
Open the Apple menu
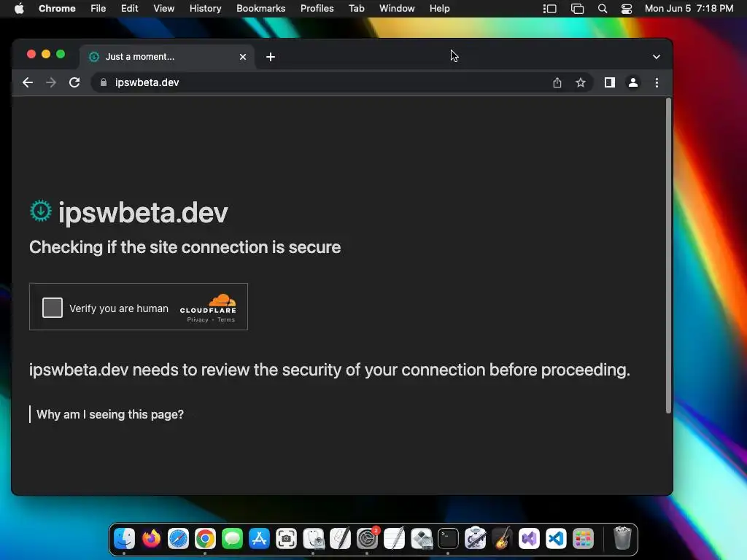pyautogui.click(x=19, y=8)
